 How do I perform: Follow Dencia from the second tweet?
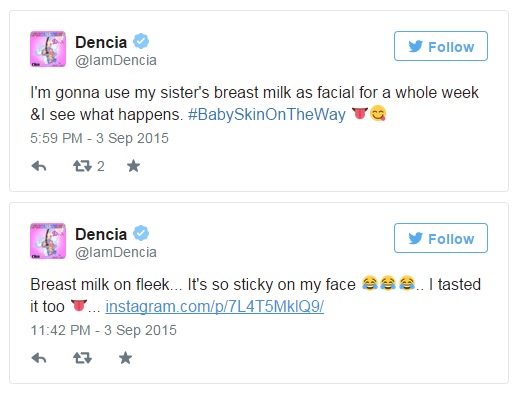(441, 238)
